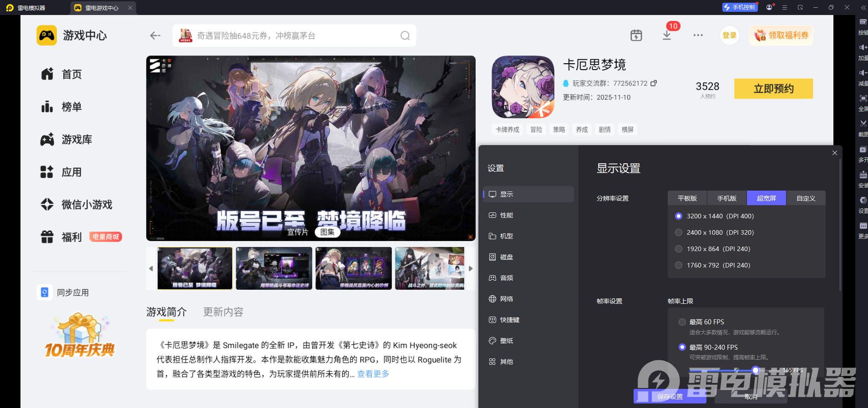The width and height of the screenshot is (868, 408).
Task: Open the 榜单 rankings page
Action: [x=61, y=107]
